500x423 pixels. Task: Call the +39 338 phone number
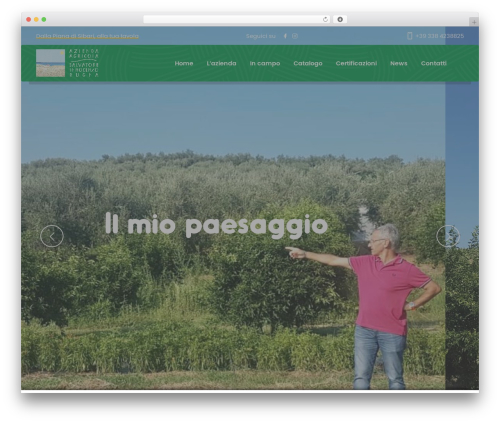[x=440, y=36]
